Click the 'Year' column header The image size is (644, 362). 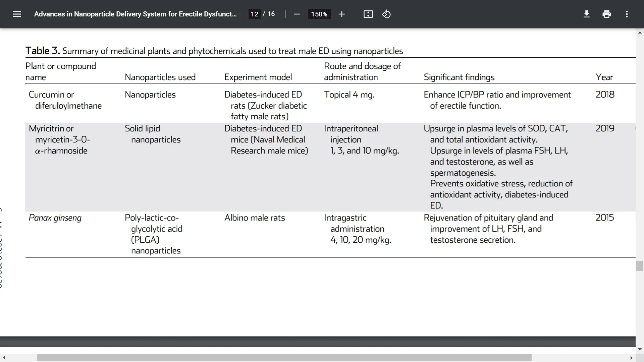pos(604,77)
